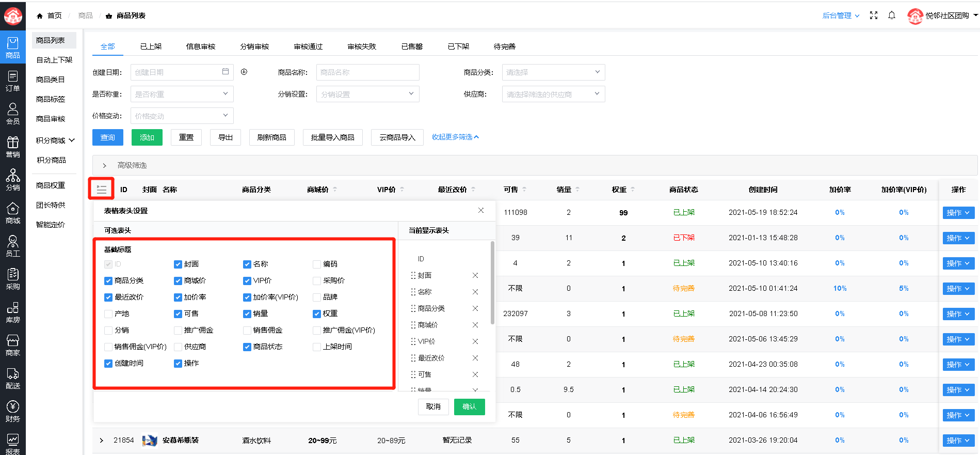Click the 取消 button in dialog

click(433, 407)
